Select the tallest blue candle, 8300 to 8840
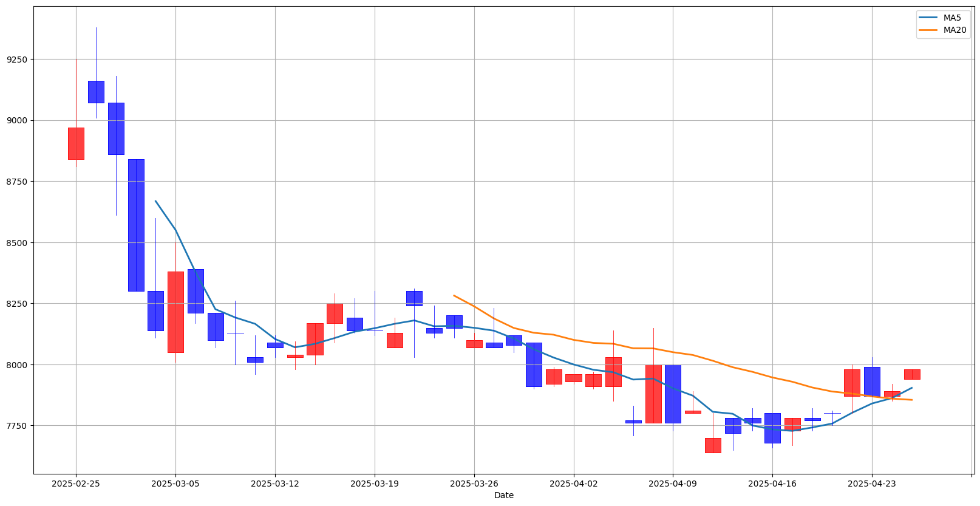The height and width of the screenshot is (506, 980). [x=136, y=225]
